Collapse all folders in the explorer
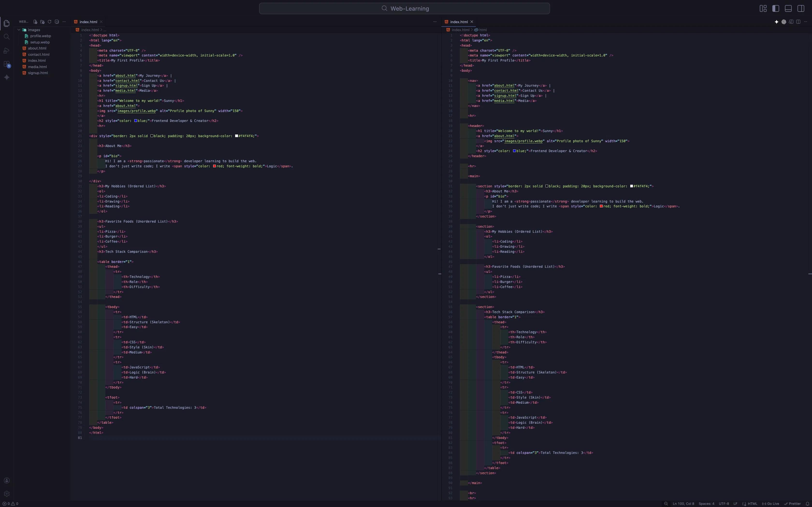812x507 pixels. pyautogui.click(x=57, y=22)
